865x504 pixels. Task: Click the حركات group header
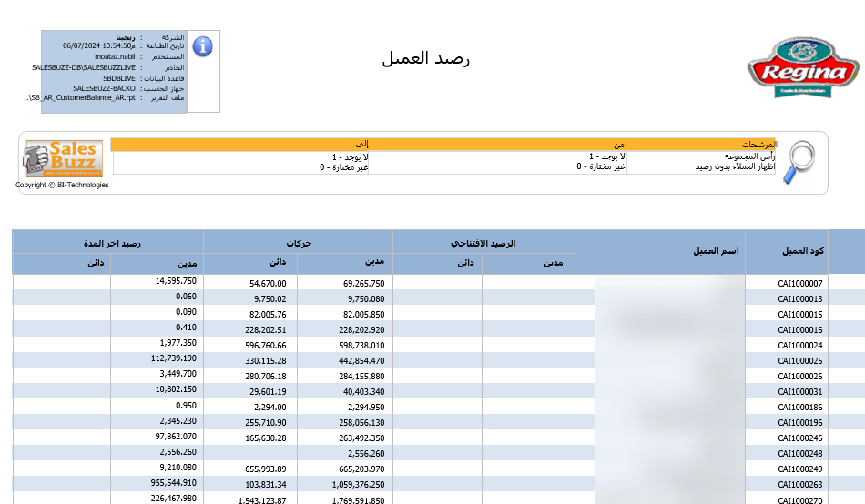pyautogui.click(x=299, y=243)
